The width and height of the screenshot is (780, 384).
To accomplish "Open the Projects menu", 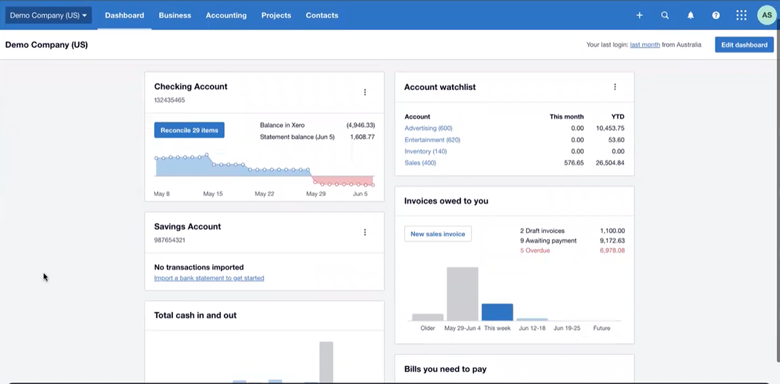I will tap(276, 15).
